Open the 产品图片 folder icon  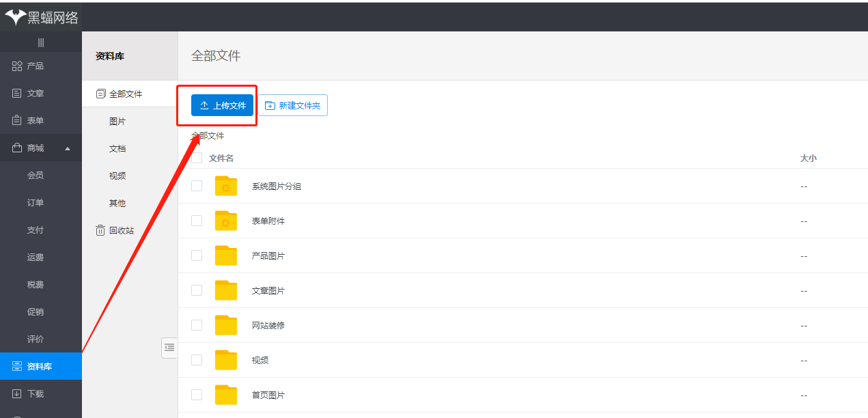(225, 256)
